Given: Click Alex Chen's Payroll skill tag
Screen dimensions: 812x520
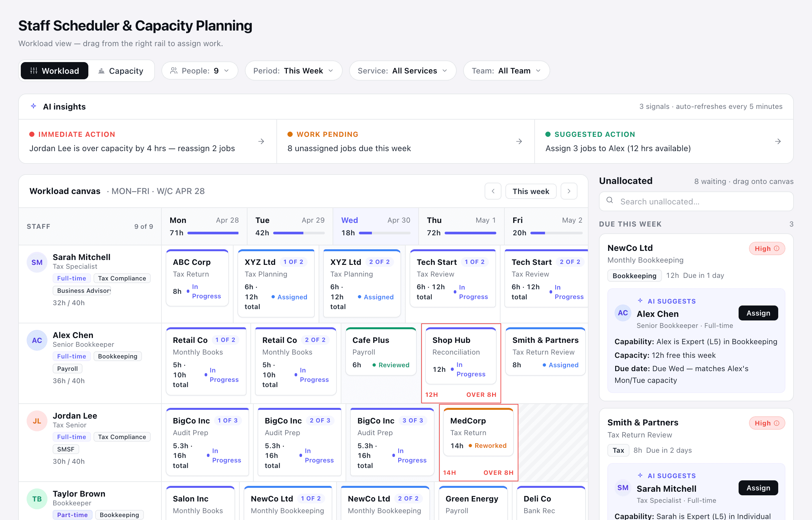Looking at the screenshot, I should [67, 369].
